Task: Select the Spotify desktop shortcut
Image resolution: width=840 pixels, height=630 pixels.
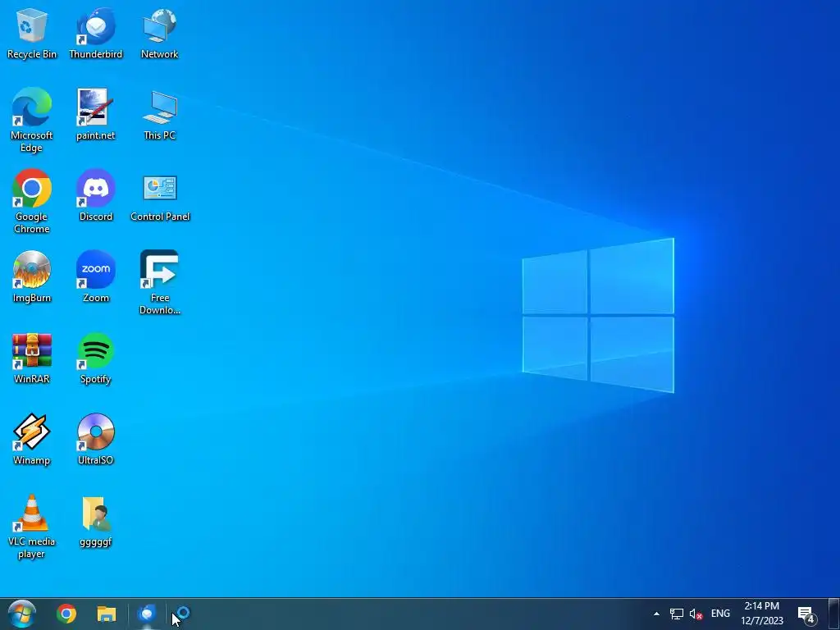Action: pyautogui.click(x=95, y=358)
